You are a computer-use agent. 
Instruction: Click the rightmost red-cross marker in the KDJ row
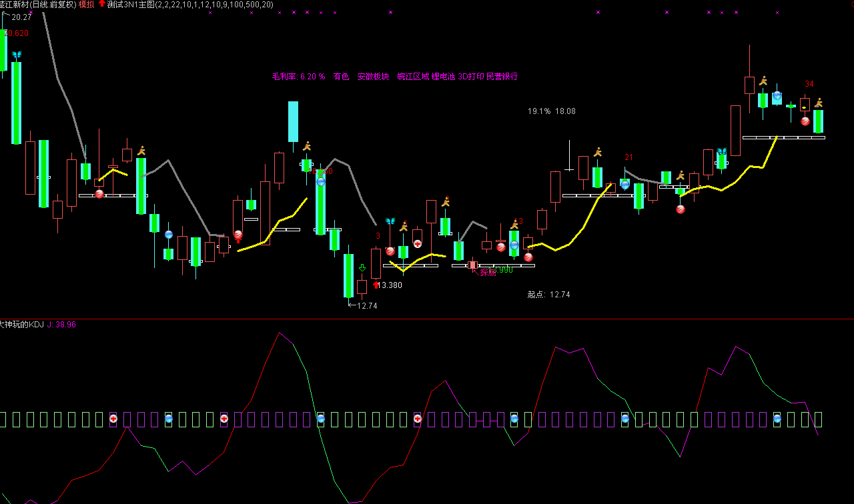click(x=418, y=419)
